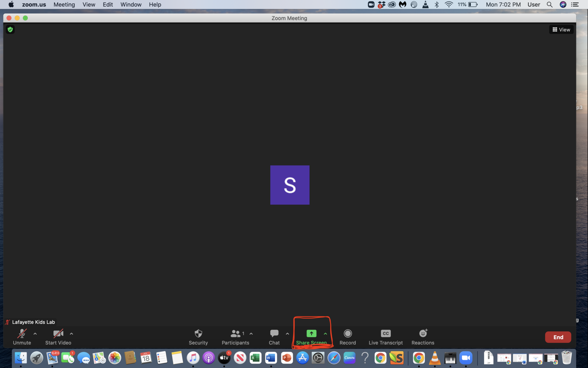Unmute the microphone

(22, 337)
